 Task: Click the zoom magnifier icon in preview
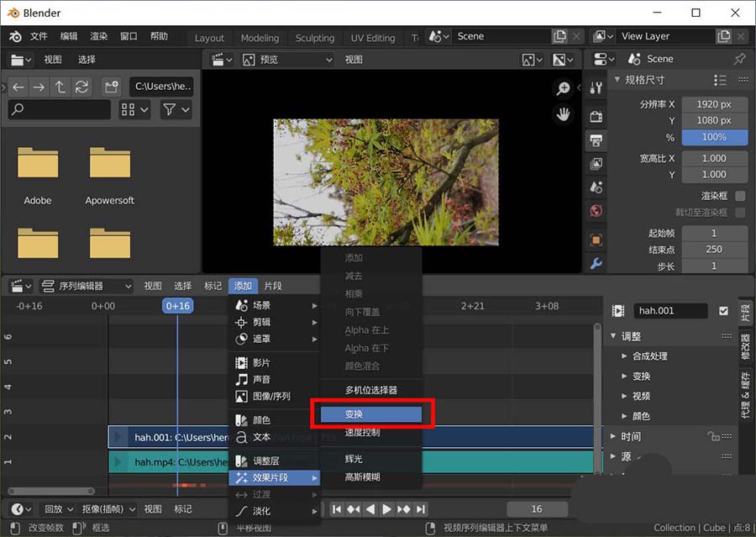pyautogui.click(x=564, y=88)
